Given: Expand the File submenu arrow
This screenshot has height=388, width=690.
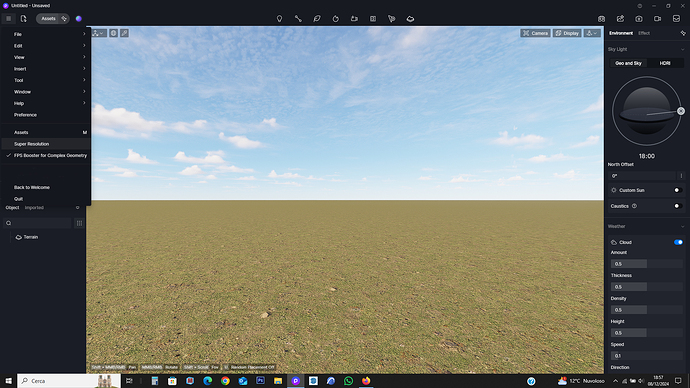Looking at the screenshot, I should click(84, 34).
